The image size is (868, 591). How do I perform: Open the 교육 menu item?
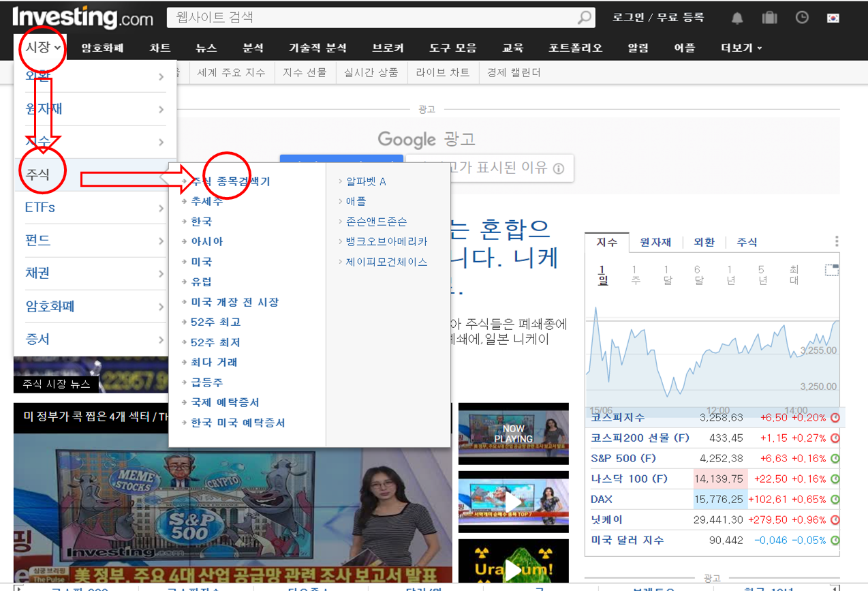(x=513, y=48)
